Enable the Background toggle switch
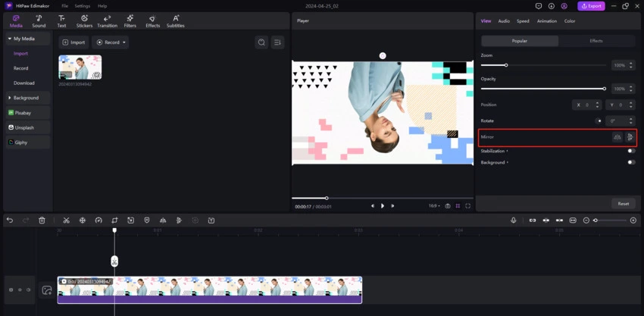 [x=630, y=162]
